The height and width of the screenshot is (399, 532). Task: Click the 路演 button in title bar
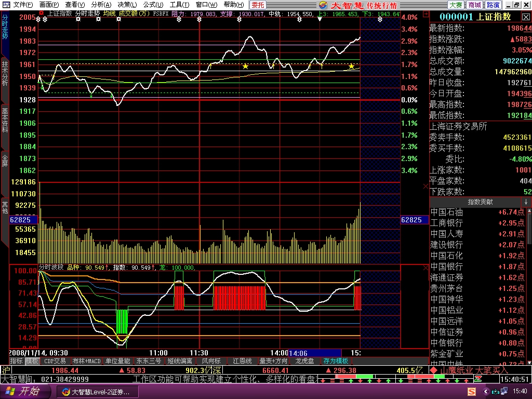[493, 5]
